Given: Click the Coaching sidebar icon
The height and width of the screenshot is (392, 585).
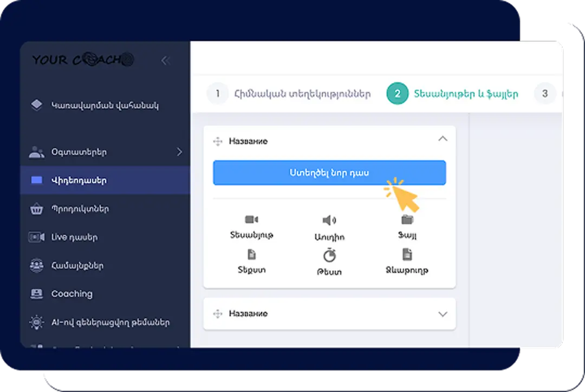Looking at the screenshot, I should pos(37,293).
